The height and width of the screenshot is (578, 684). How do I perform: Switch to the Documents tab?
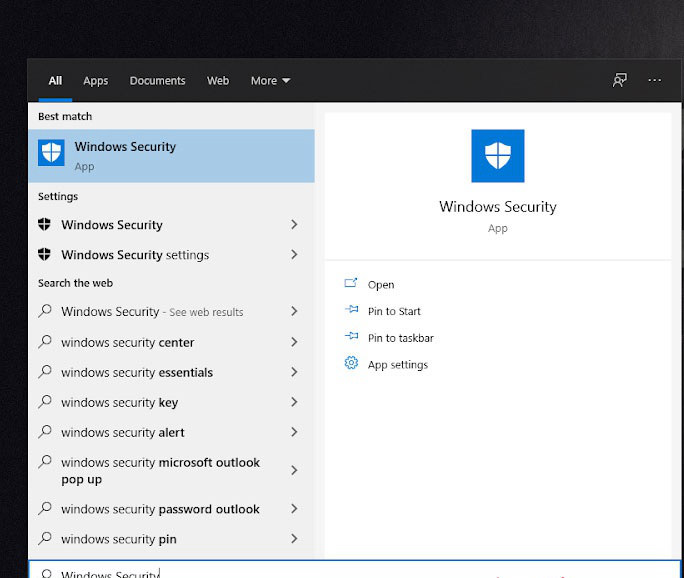click(157, 81)
